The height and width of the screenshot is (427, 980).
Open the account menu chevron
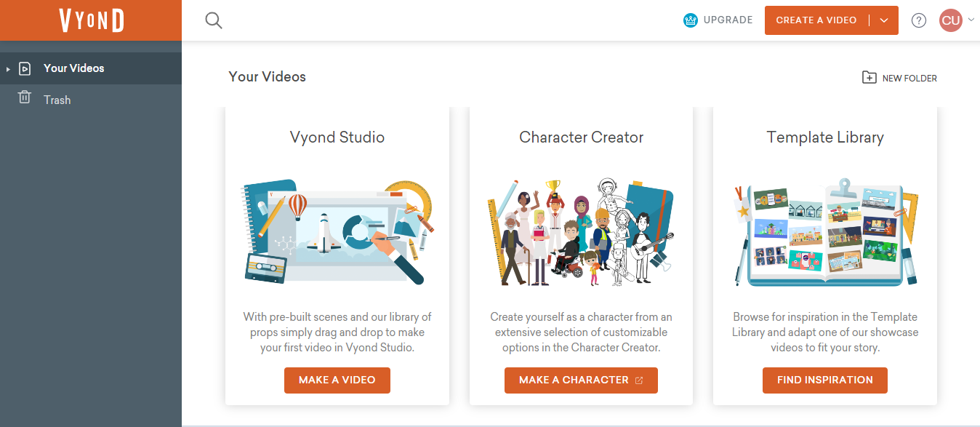971,20
